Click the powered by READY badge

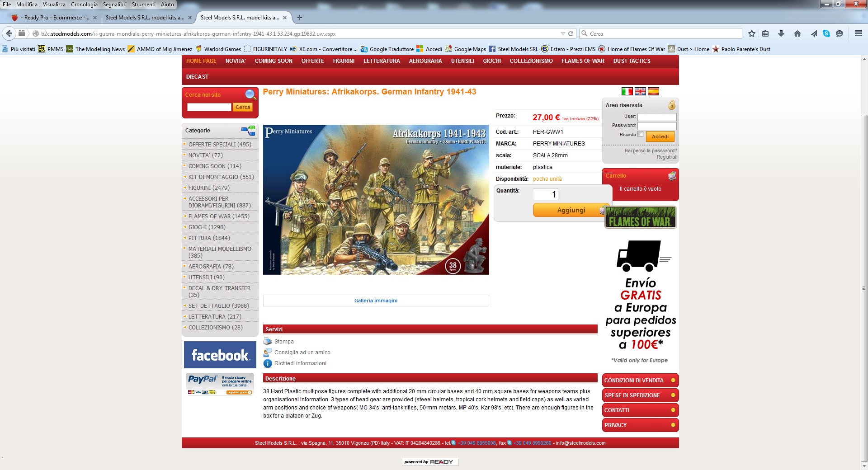[429, 461]
